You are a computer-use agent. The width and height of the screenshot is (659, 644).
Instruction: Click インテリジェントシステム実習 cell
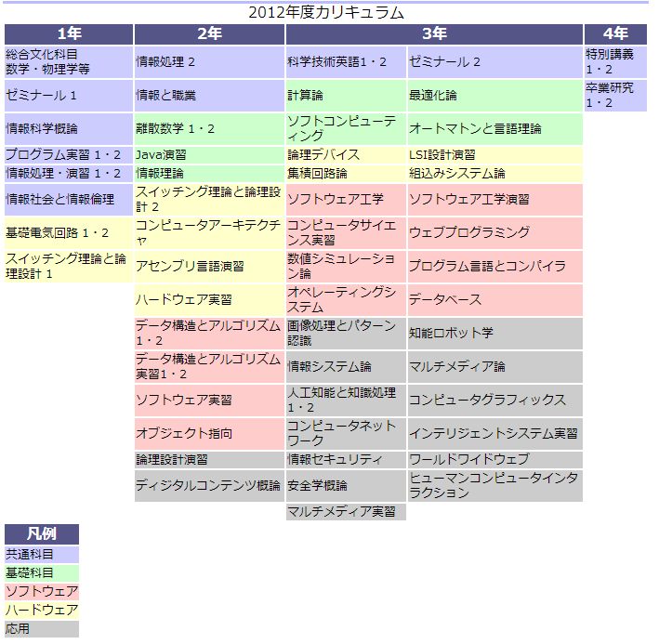(495, 434)
